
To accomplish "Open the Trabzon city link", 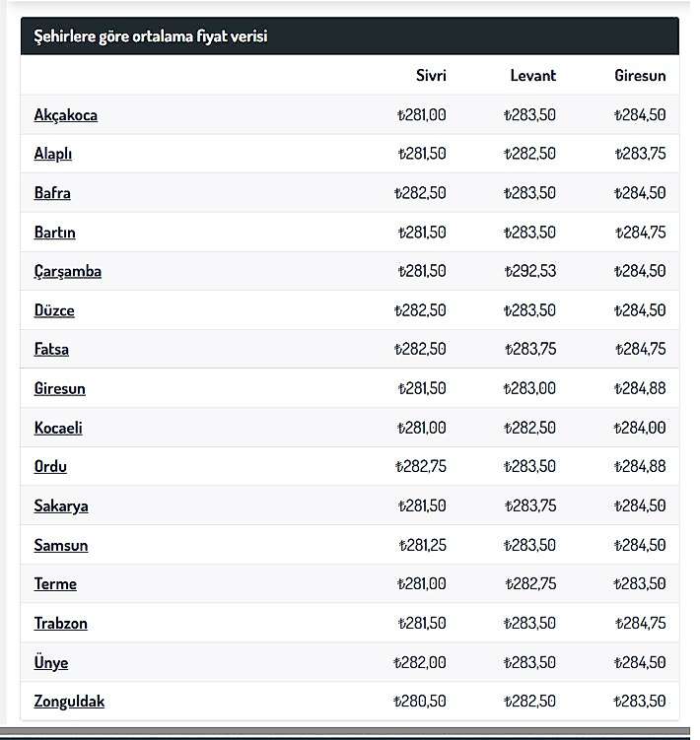I will 60,623.
